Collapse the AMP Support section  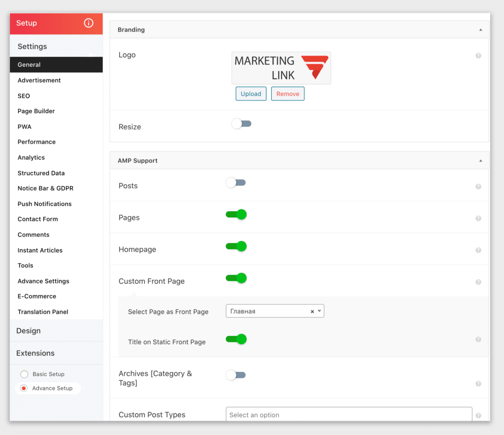481,160
